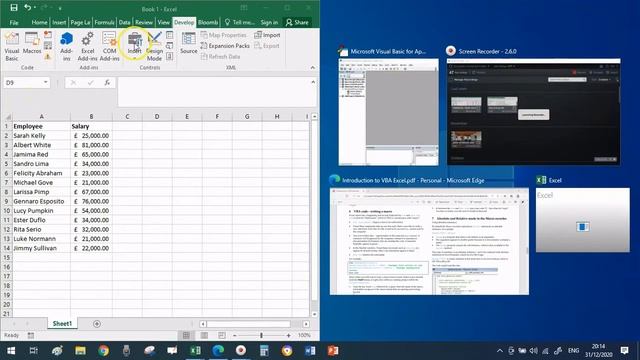Click the Insert Function fx icon

pos(107,82)
